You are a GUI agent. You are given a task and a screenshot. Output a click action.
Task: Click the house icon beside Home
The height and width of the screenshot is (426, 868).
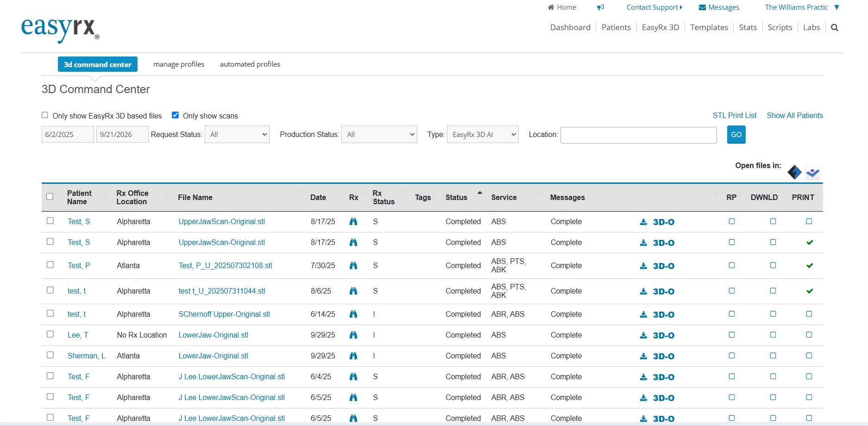551,7
